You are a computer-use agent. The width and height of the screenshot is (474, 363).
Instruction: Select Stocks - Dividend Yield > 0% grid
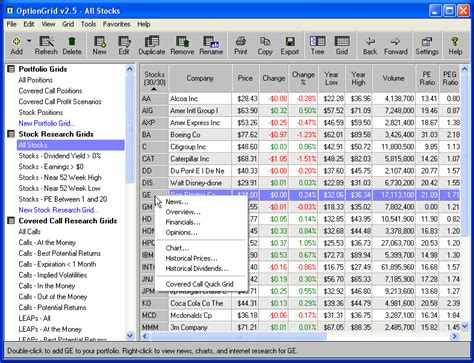(60, 156)
